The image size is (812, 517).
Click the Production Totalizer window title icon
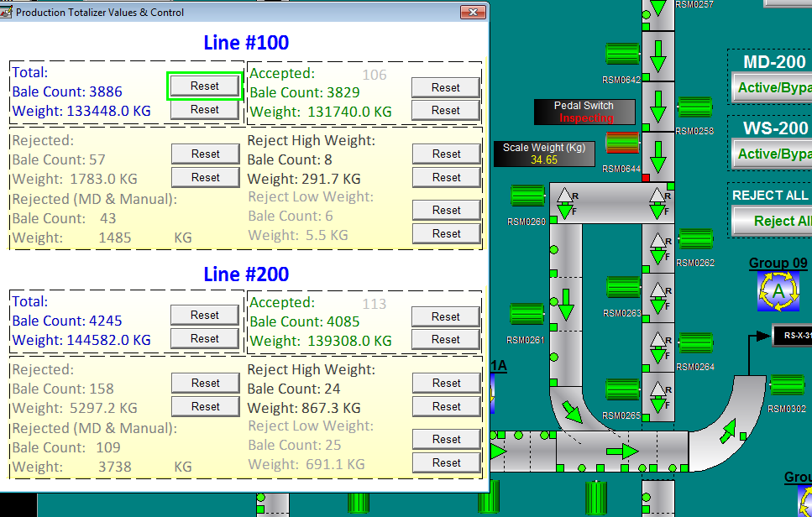[6, 12]
